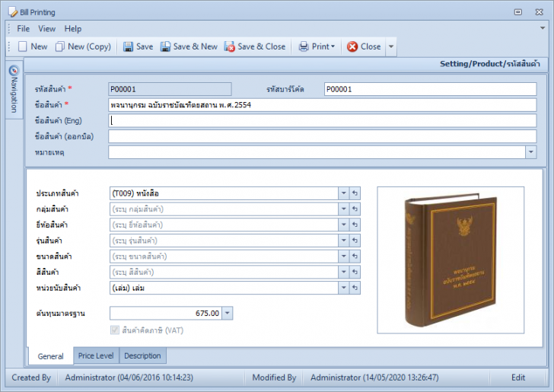Click the ชื่อสินค้า name field

tap(322, 105)
